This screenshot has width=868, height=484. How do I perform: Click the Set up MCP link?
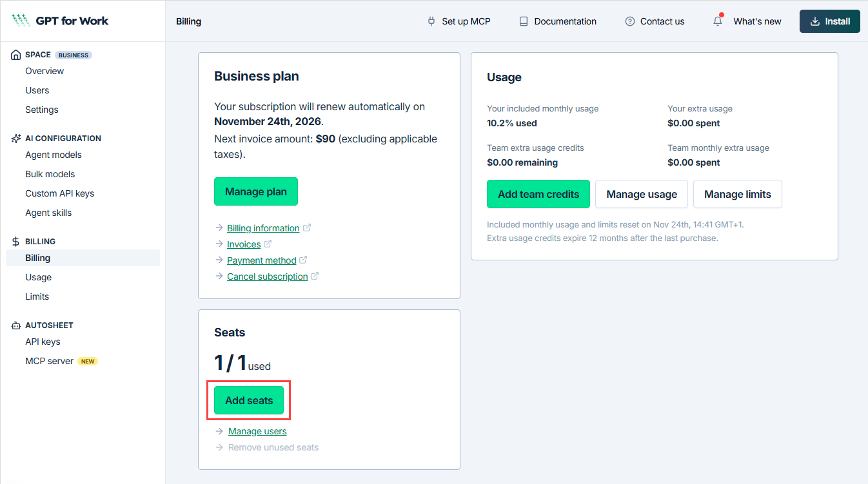(459, 21)
